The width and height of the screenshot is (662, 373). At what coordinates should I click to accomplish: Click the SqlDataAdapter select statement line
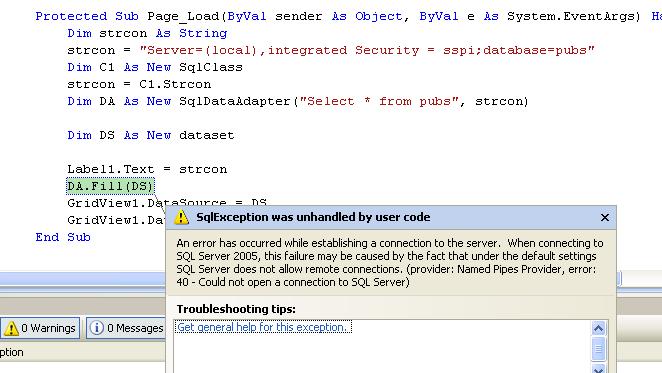[x=298, y=101]
